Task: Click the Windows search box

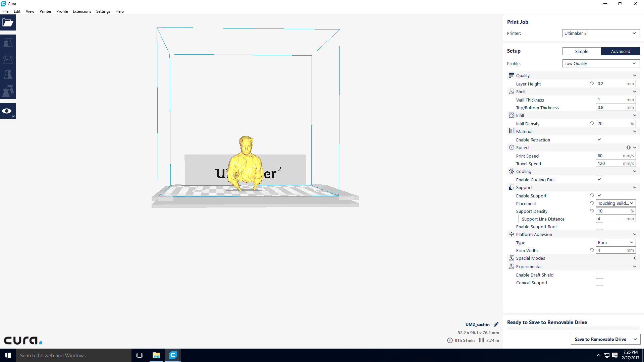Action: [74, 355]
